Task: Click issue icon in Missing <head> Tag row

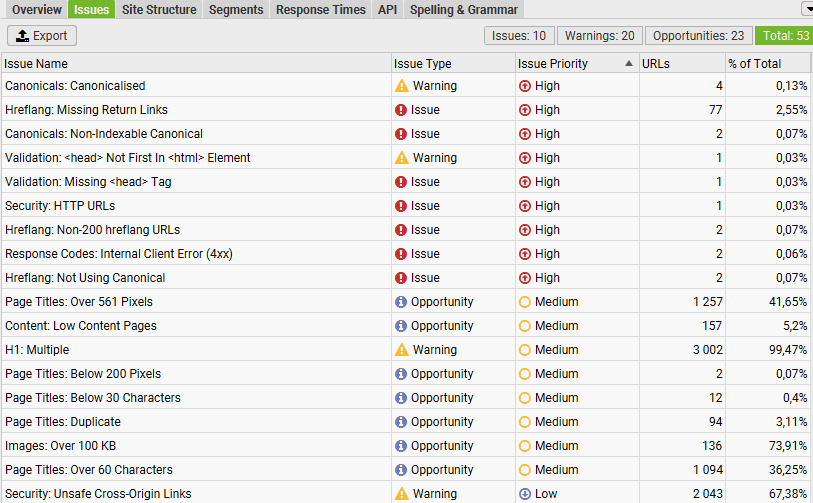Action: pyautogui.click(x=401, y=182)
